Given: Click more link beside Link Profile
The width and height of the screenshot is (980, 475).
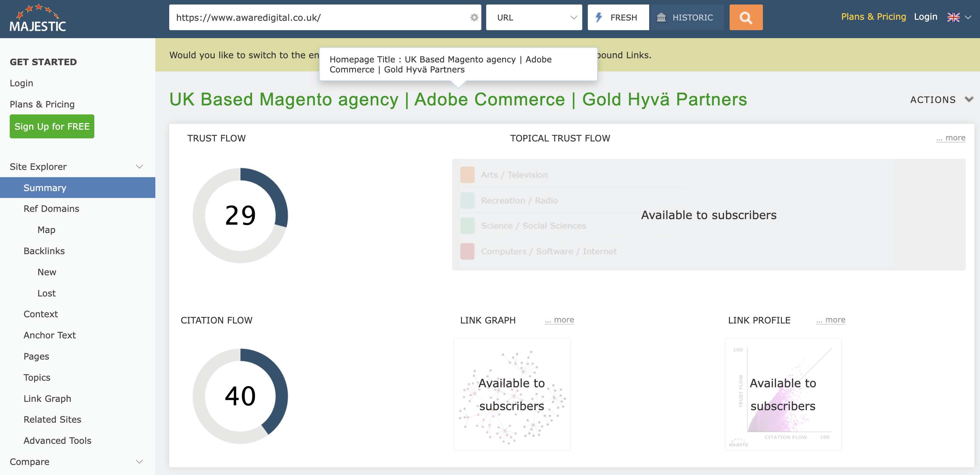Looking at the screenshot, I should [x=831, y=320].
